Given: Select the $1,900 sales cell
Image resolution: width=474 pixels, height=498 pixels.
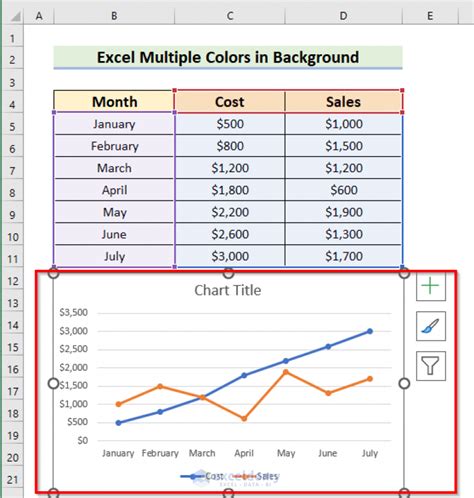Looking at the screenshot, I should point(344,212).
